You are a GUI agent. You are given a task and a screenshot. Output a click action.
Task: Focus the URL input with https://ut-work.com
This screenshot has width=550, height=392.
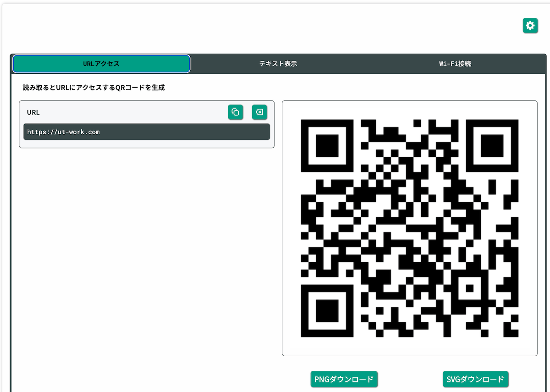(147, 132)
